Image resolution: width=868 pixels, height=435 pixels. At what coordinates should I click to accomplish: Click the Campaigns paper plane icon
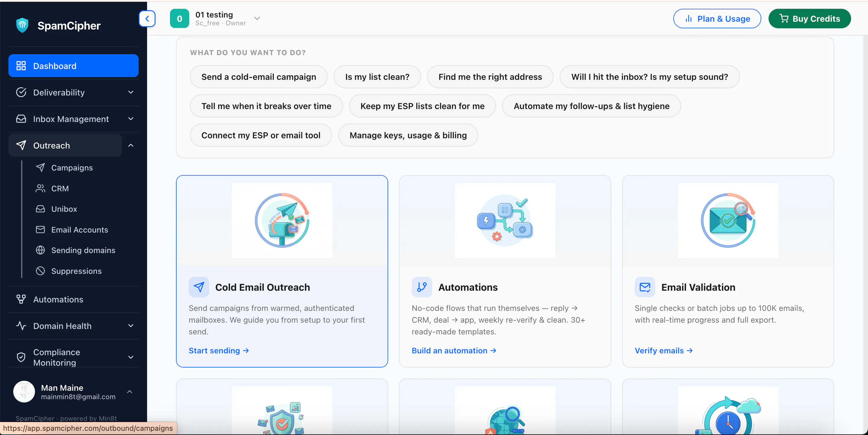coord(40,168)
